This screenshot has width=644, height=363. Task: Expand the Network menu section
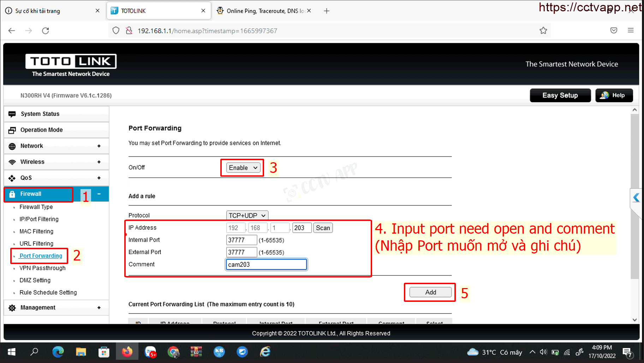click(x=99, y=146)
